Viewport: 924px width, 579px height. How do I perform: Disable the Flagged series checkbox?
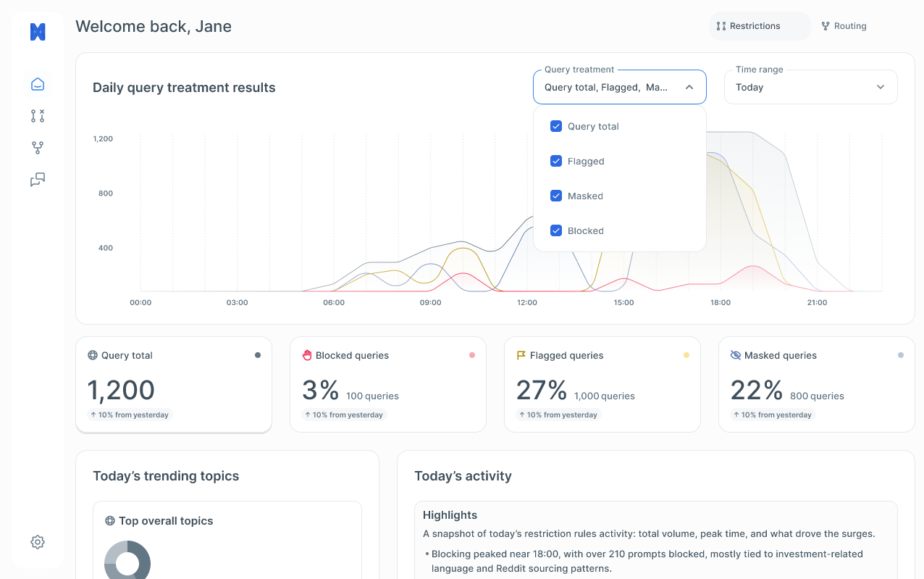tap(555, 160)
